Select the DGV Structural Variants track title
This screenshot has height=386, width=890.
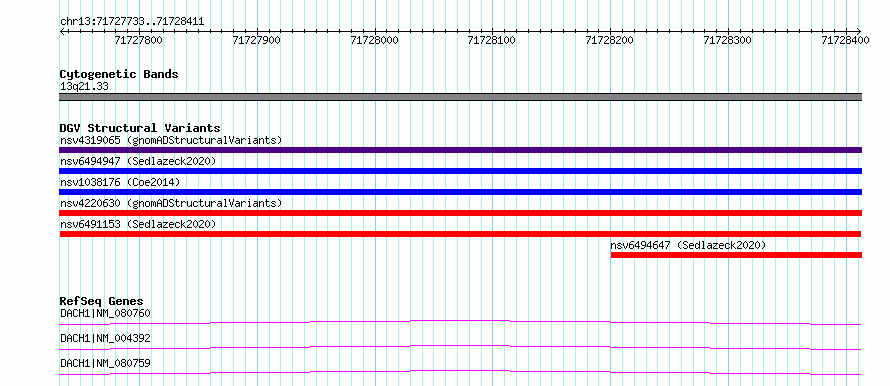click(x=140, y=128)
